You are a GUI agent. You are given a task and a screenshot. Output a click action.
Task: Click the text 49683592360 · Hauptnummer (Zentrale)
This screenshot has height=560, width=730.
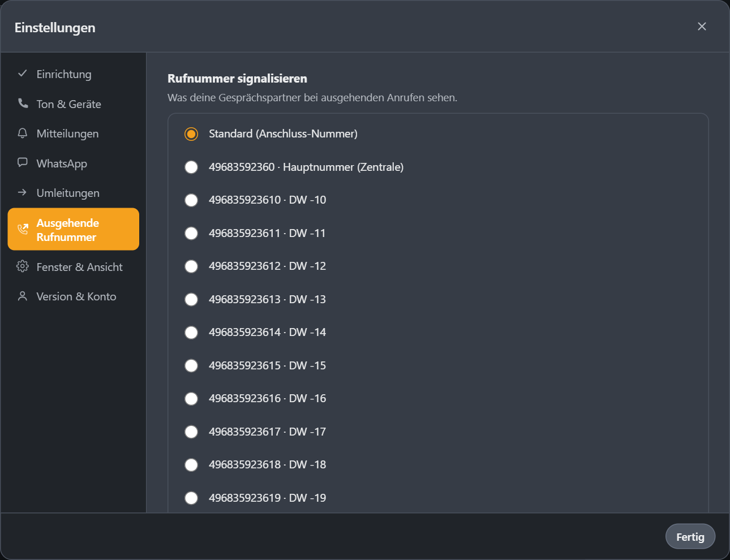(x=306, y=167)
